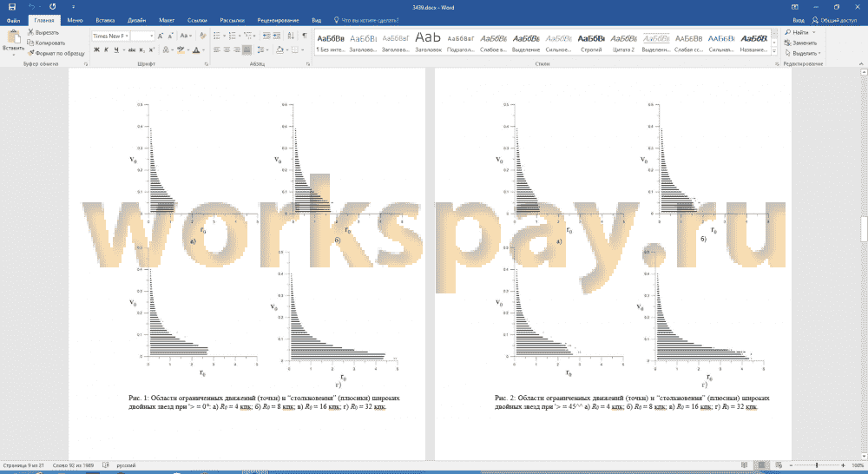Open the borders dropdown
This screenshot has height=474, width=868.
click(x=302, y=49)
